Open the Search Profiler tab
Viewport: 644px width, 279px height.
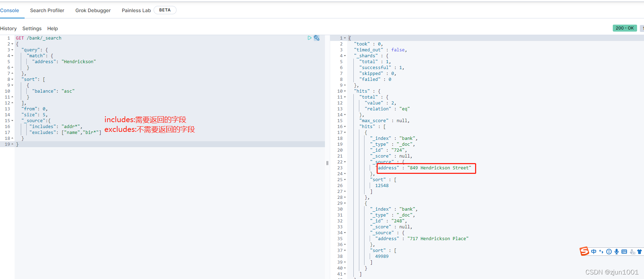[47, 10]
